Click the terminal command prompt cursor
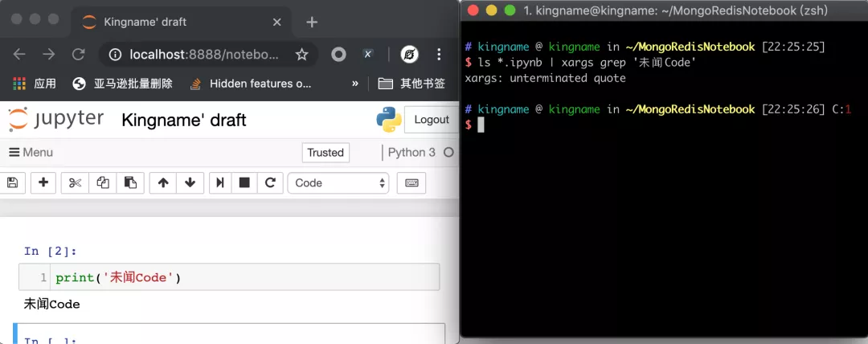Image resolution: width=868 pixels, height=344 pixels. coord(481,125)
